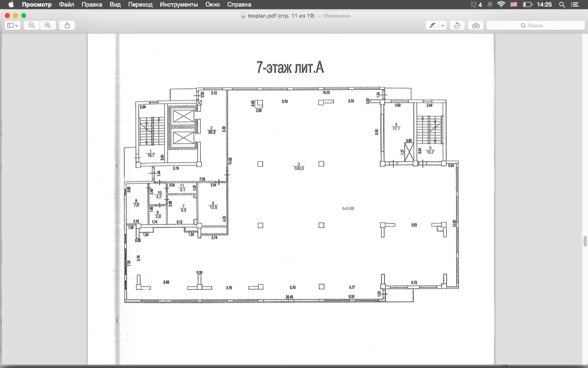Open the Apple menu
The image size is (588, 368).
click(11, 4)
